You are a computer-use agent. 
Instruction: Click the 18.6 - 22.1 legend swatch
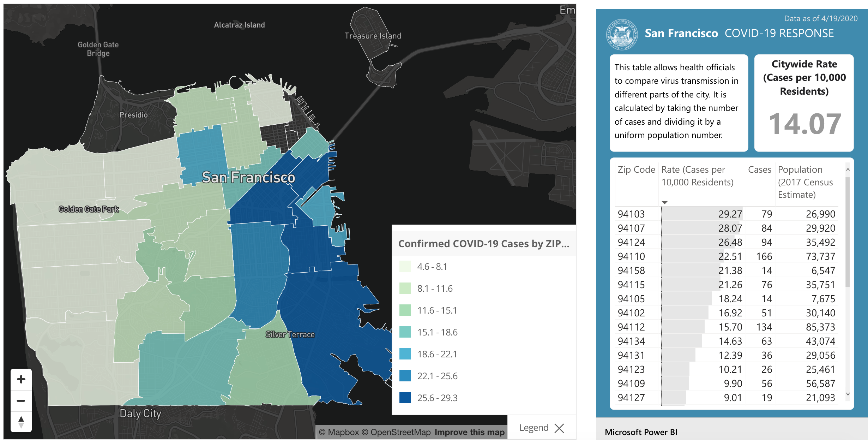click(405, 354)
